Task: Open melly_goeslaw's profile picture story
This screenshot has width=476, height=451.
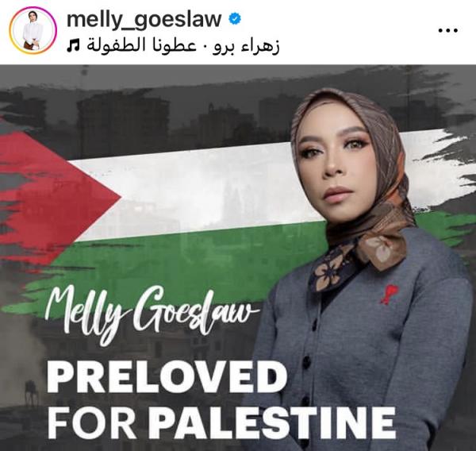Action: pyautogui.click(x=33, y=30)
